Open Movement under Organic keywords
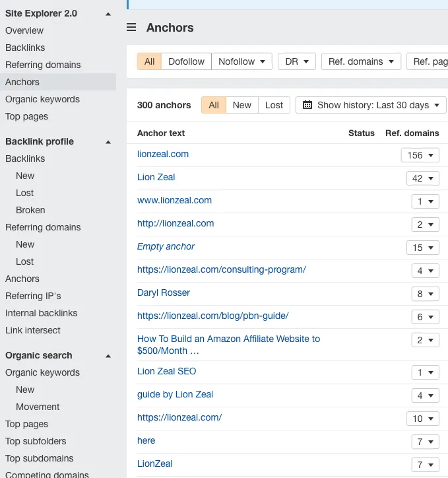 [38, 407]
